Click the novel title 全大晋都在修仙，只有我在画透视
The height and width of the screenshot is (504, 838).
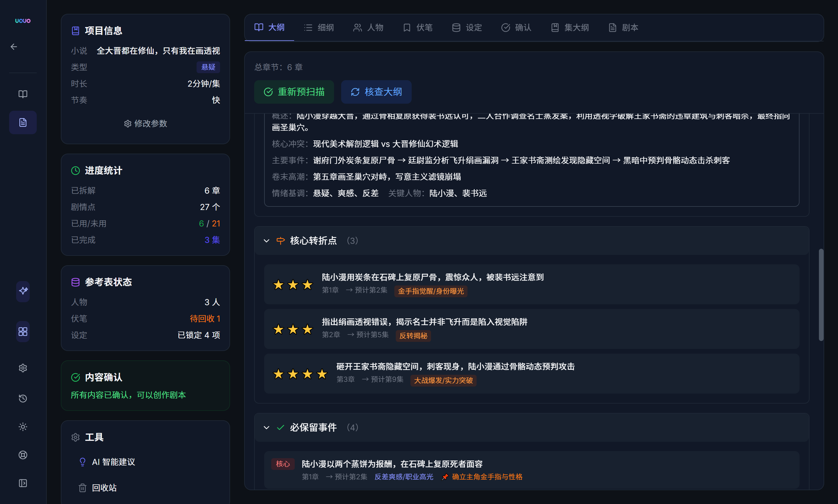158,51
